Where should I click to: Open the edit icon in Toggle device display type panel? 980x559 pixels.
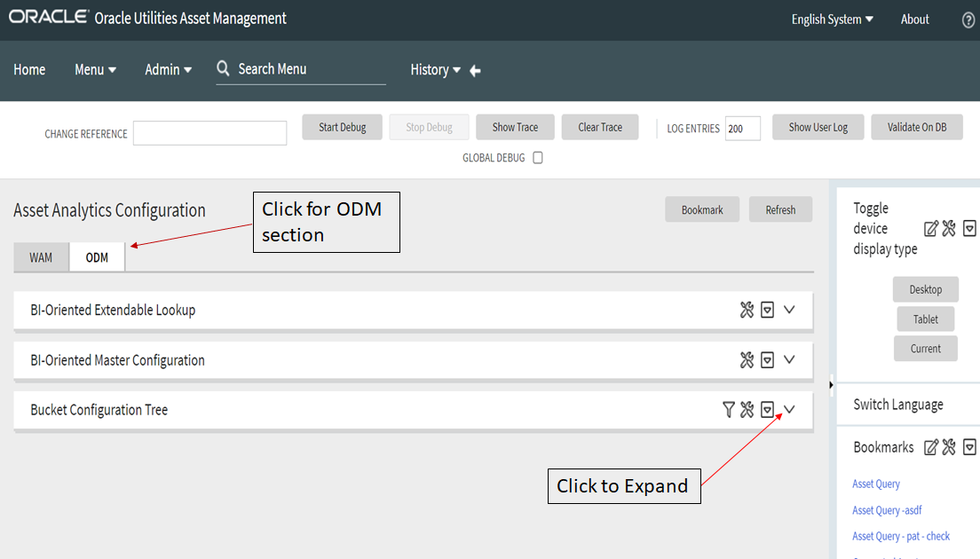(931, 228)
